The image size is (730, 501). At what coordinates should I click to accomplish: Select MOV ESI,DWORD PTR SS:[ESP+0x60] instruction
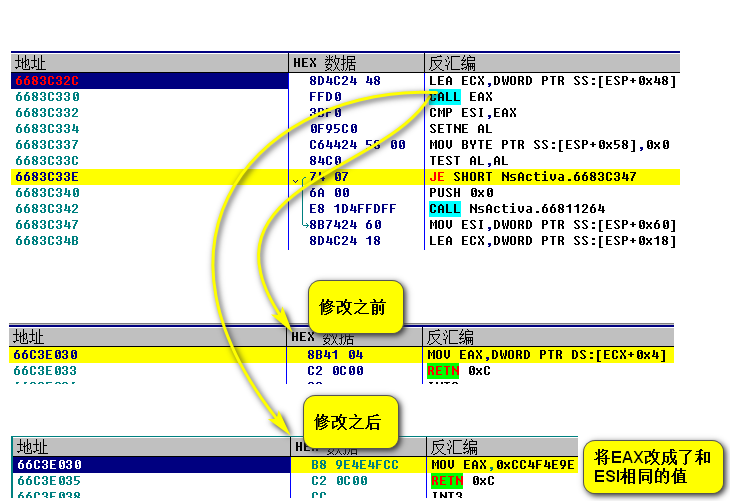point(552,225)
